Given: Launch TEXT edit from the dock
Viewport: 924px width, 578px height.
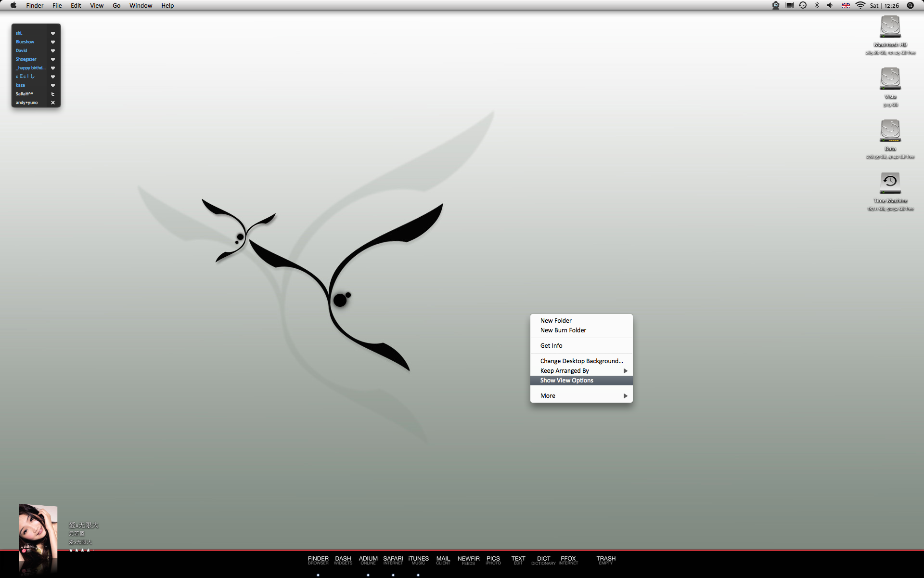Looking at the screenshot, I should (518, 560).
